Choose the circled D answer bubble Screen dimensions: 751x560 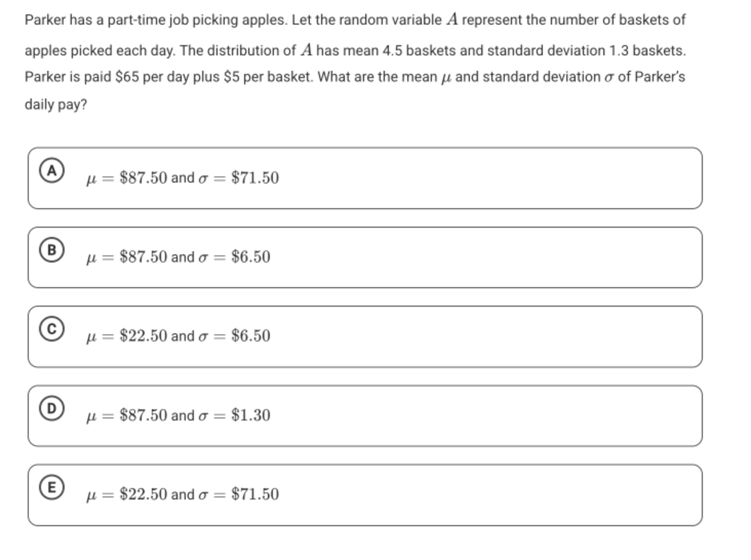click(x=52, y=408)
